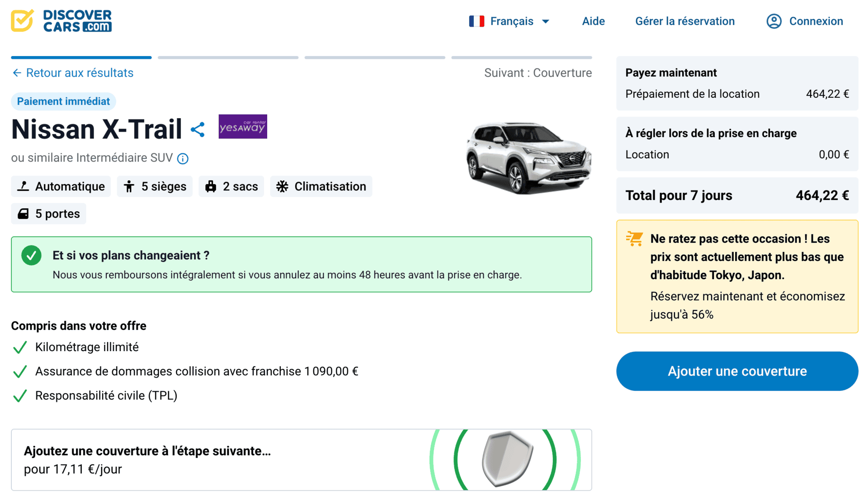Open the Aide menu

click(593, 21)
